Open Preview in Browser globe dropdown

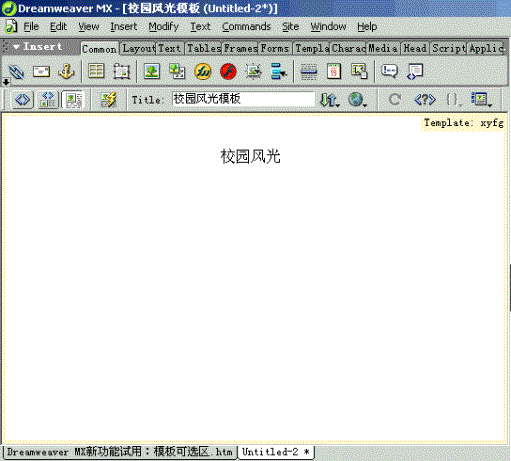357,100
